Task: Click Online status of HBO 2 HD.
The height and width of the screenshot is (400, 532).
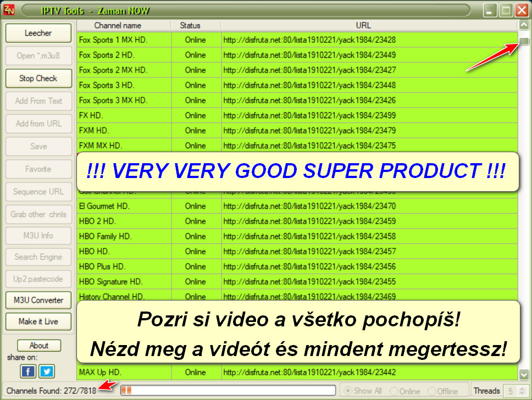Action: (x=196, y=221)
